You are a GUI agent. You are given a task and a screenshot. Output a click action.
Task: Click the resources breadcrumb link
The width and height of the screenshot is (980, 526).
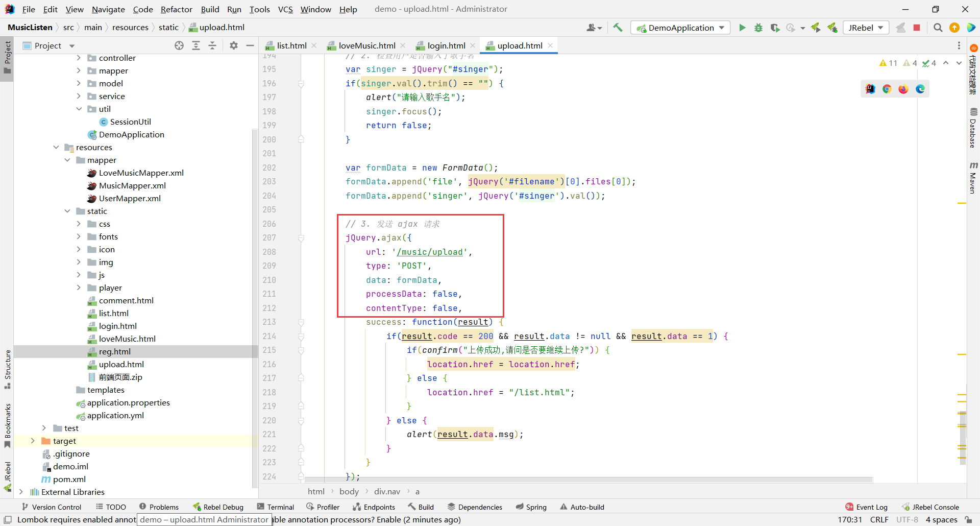130,28
